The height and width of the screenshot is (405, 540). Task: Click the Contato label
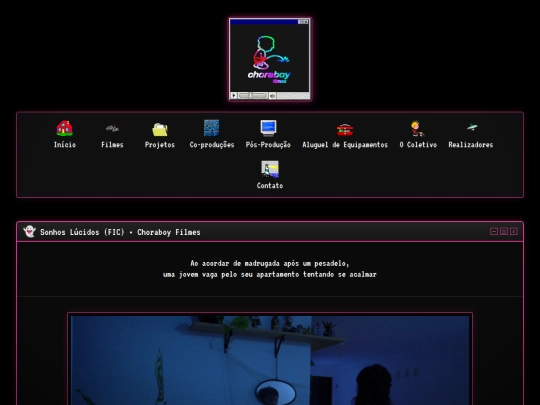270,186
